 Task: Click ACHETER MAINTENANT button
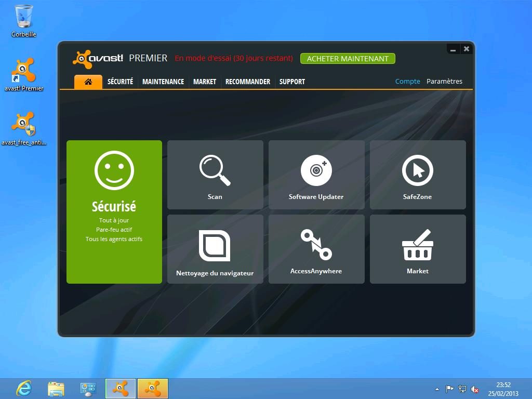tap(348, 59)
